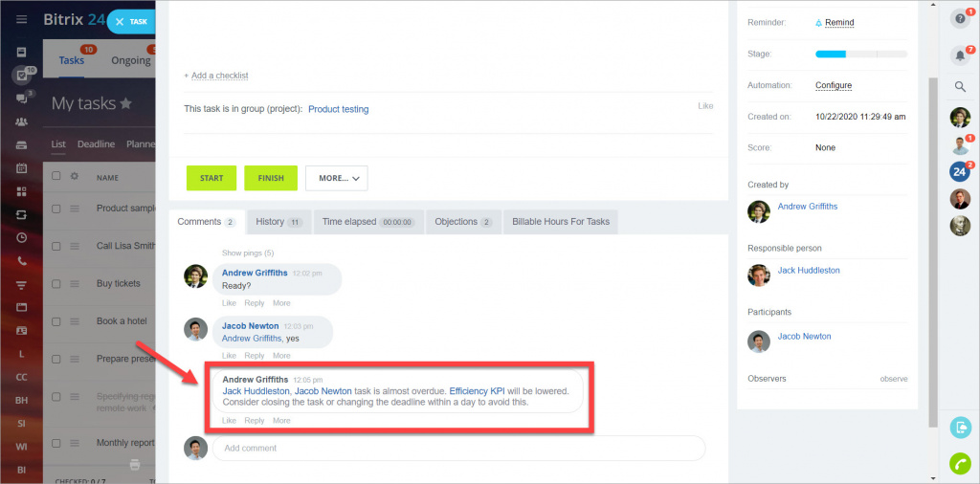Open the Telephony phone icon in sidebar

[x=21, y=261]
